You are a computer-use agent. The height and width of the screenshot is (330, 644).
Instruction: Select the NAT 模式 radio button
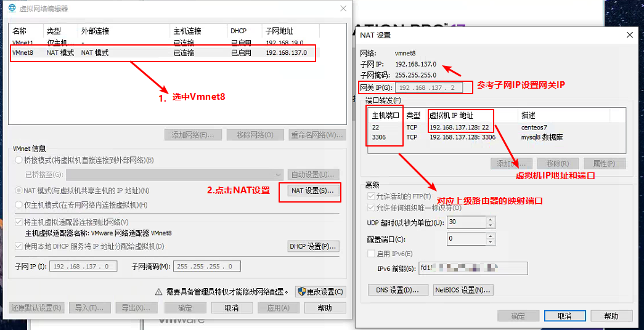tap(18, 191)
